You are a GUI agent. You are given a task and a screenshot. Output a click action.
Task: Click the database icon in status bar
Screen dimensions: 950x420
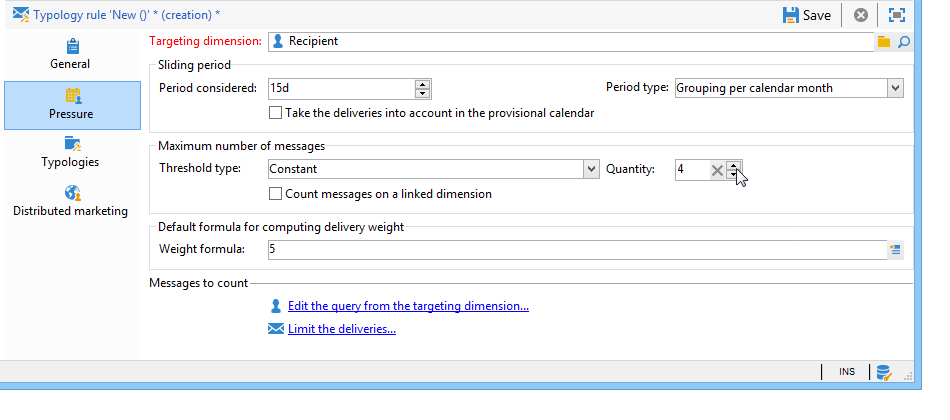click(x=883, y=372)
